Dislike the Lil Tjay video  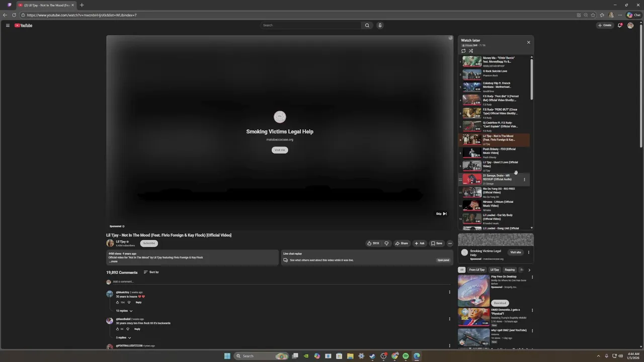(x=386, y=243)
